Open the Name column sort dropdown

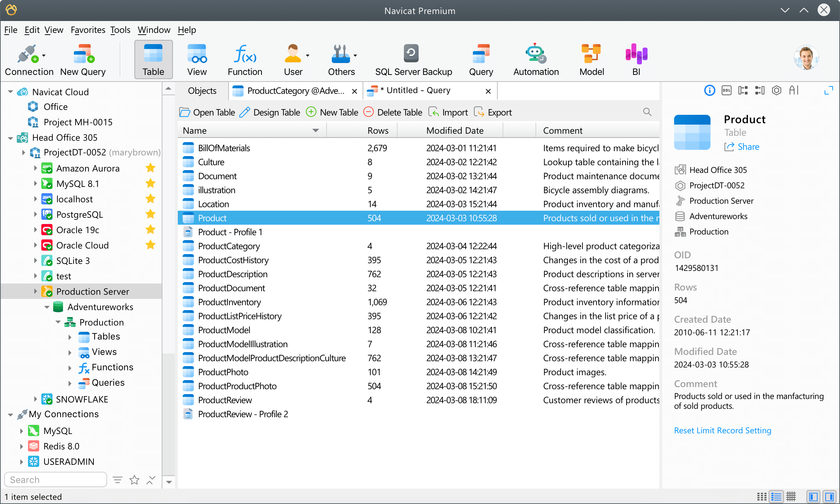pos(316,130)
